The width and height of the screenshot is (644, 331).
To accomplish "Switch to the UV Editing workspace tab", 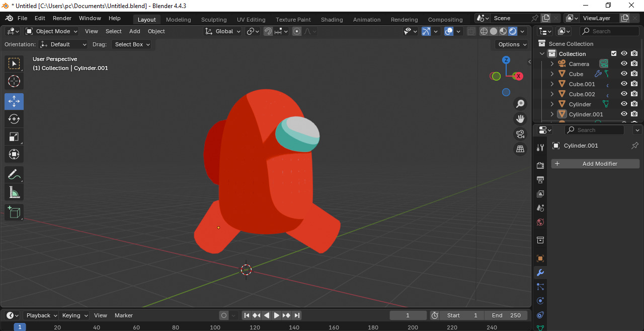I will click(x=251, y=20).
